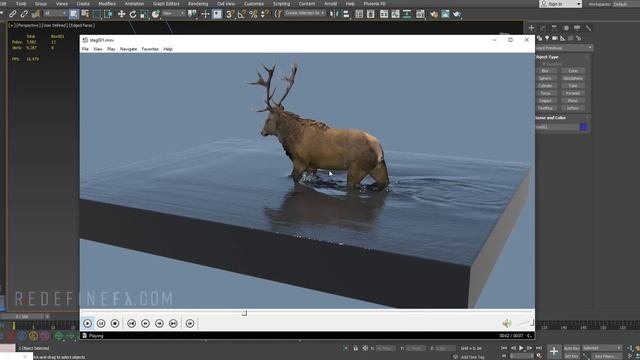Toggle 3D Snaps in the toolbar
The height and width of the screenshot is (360, 640).
(230, 14)
